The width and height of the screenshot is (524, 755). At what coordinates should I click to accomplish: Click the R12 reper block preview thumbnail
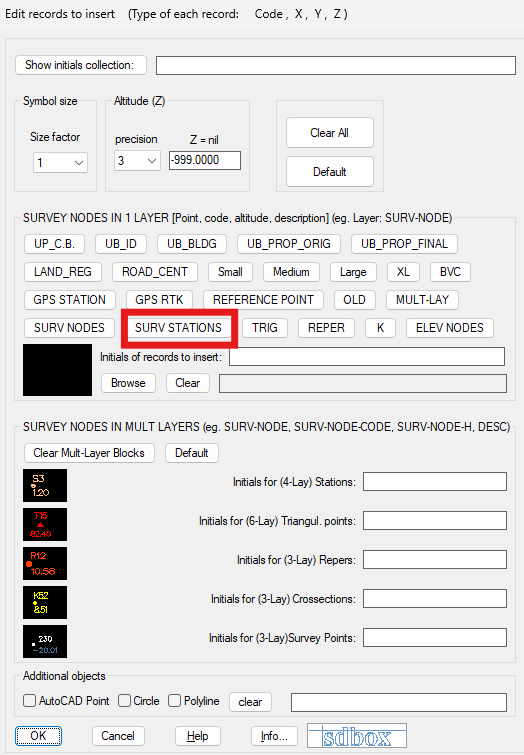coord(45,563)
